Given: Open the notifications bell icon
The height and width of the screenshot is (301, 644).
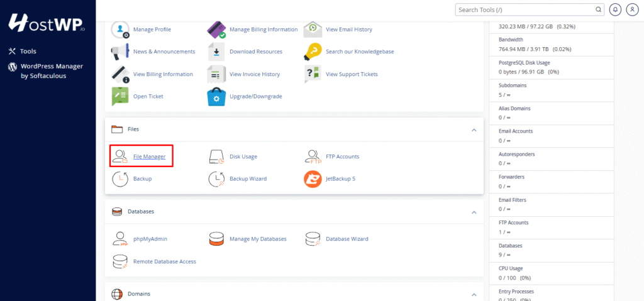Looking at the screenshot, I should pos(615,10).
